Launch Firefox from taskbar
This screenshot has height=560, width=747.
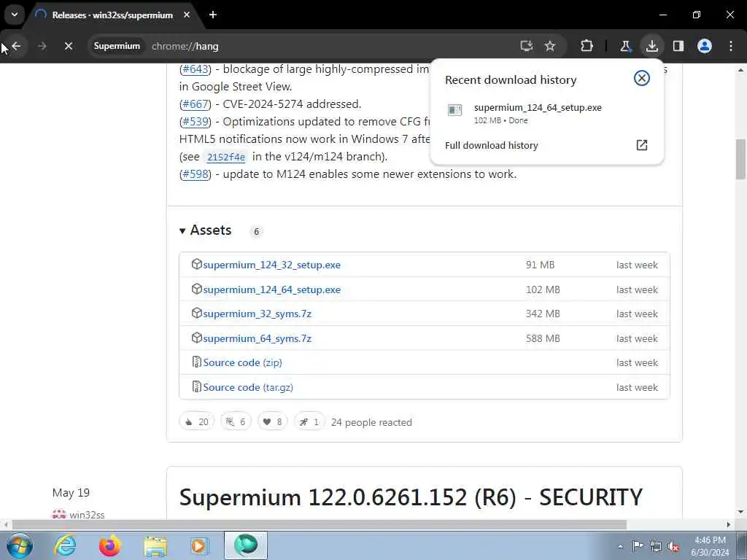click(110, 545)
